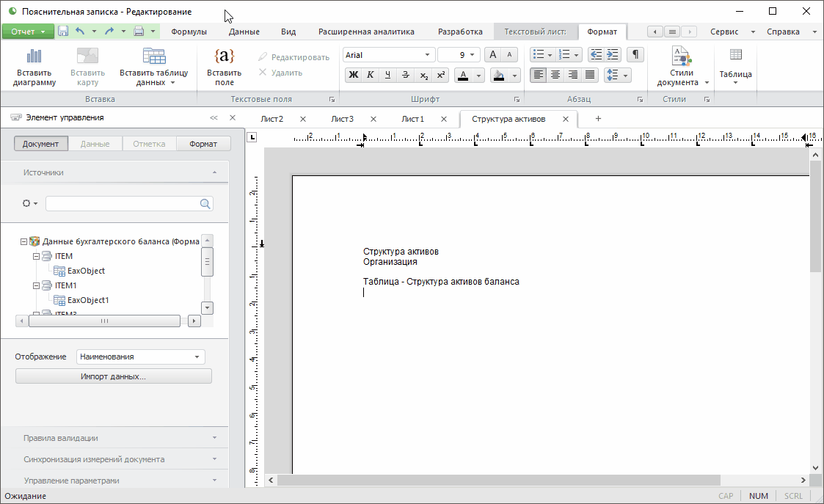
Task: Collapse the ITEM tree node
Action: click(36, 256)
